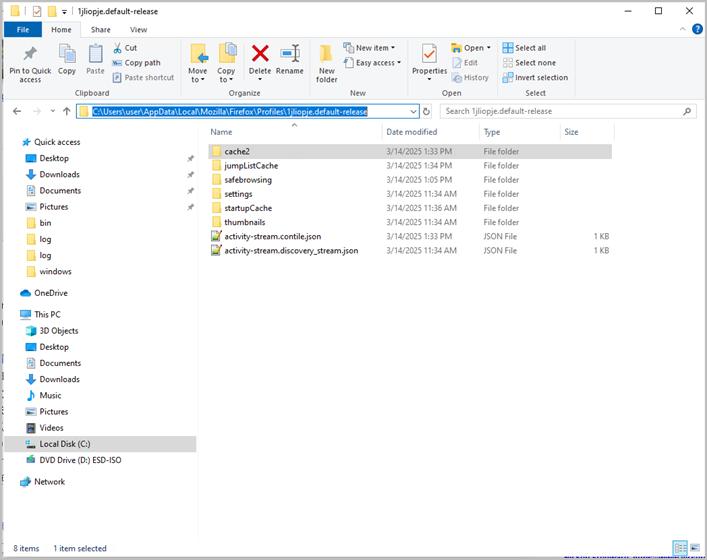
Task: Open Videos in navigation pane
Action: pyautogui.click(x=45, y=428)
